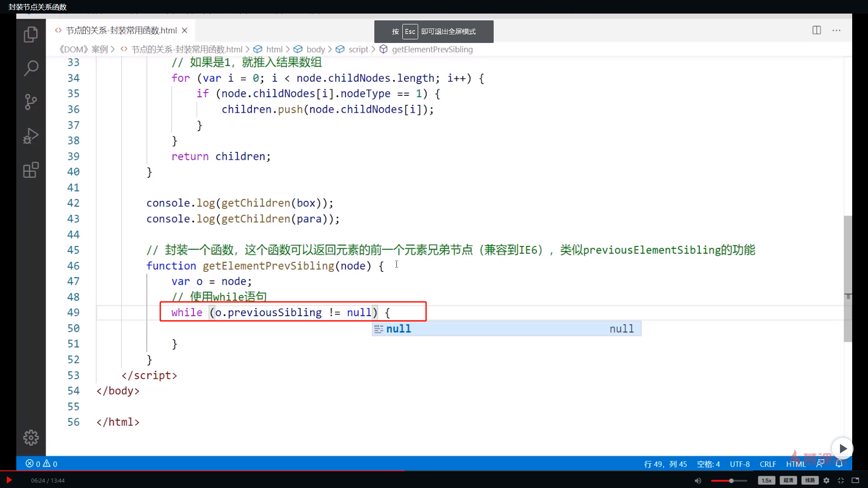Toggle picture-in-picture mode icon

855,480
